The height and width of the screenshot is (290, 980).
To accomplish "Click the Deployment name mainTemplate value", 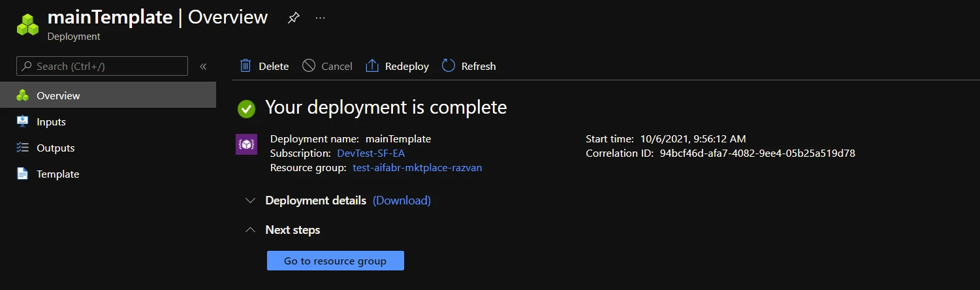I will pyautogui.click(x=398, y=139).
